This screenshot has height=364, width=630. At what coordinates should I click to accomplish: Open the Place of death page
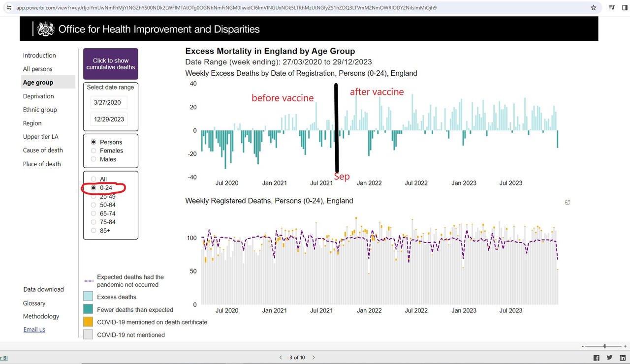click(x=42, y=164)
